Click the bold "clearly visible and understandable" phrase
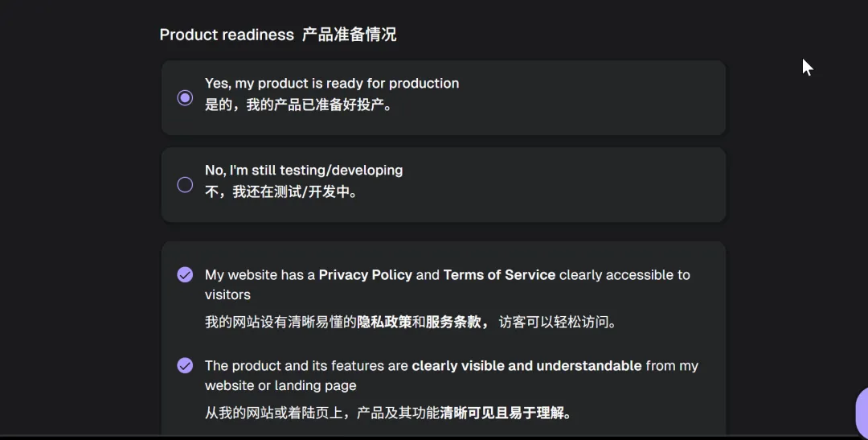The width and height of the screenshot is (868, 440). coord(526,366)
